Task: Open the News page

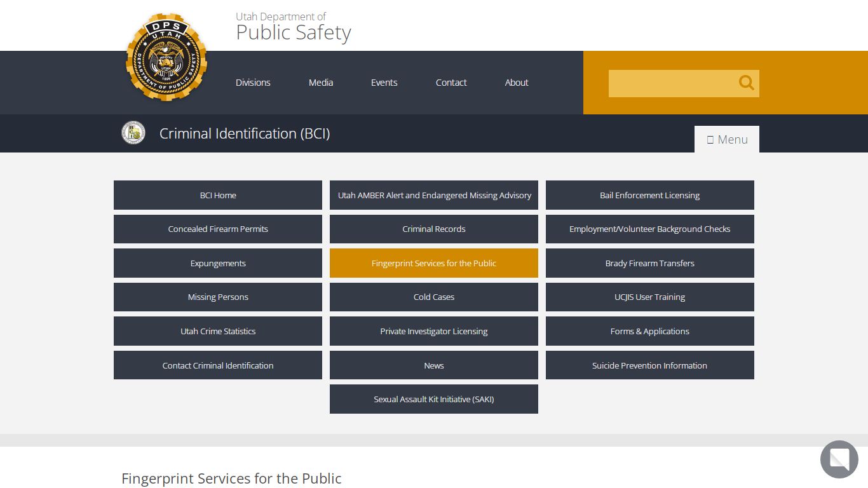Action: pos(434,365)
